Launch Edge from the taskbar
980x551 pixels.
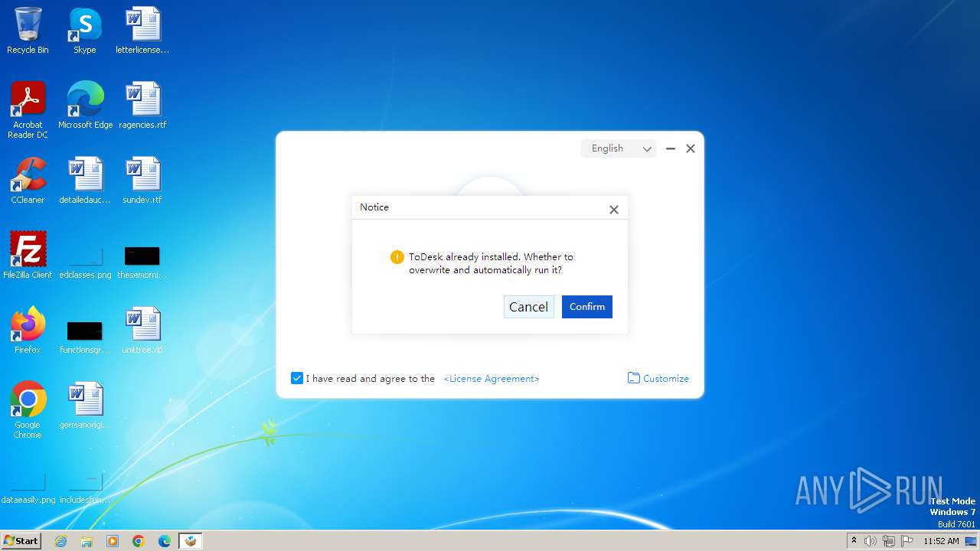pyautogui.click(x=165, y=541)
